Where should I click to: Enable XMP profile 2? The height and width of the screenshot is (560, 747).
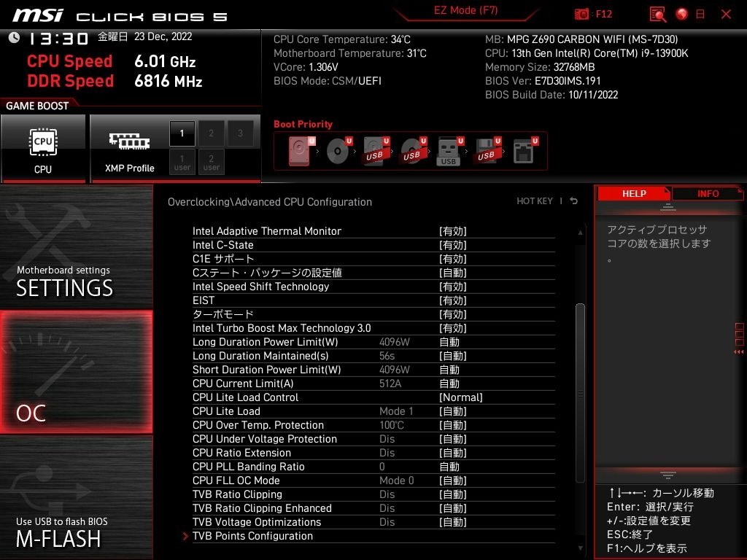pos(211,133)
